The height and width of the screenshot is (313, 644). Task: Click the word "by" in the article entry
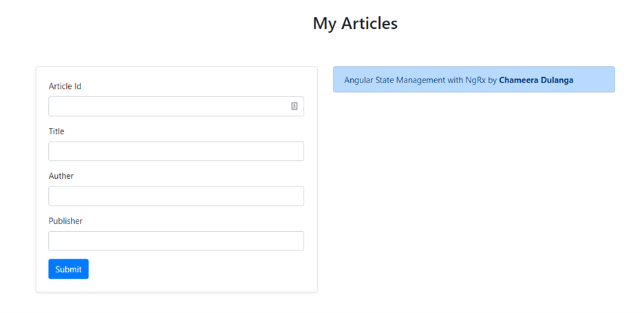(492, 80)
